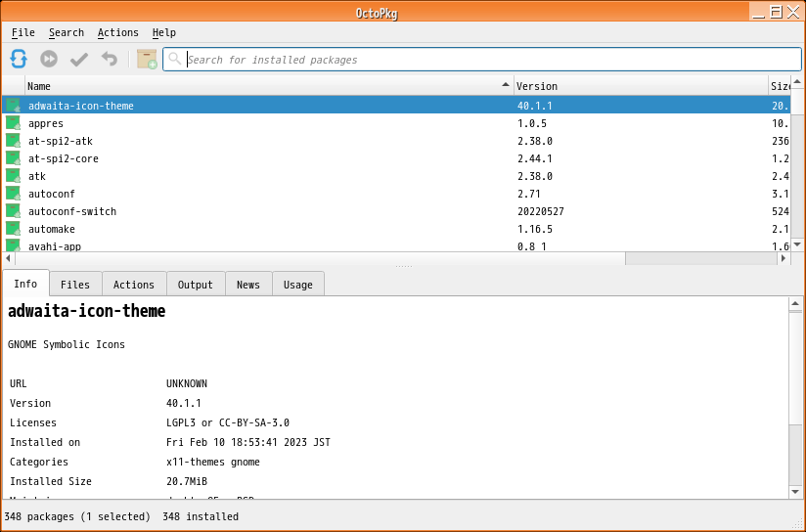Click the 20.7MiB installed size value
The image size is (806, 532).
[x=187, y=481]
